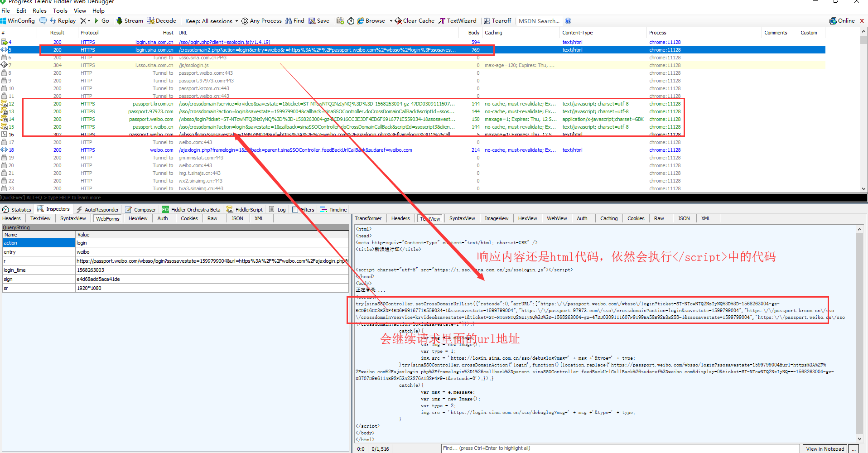Open the Remove sessions X dropdown
The height and width of the screenshot is (453, 868).
85,21
